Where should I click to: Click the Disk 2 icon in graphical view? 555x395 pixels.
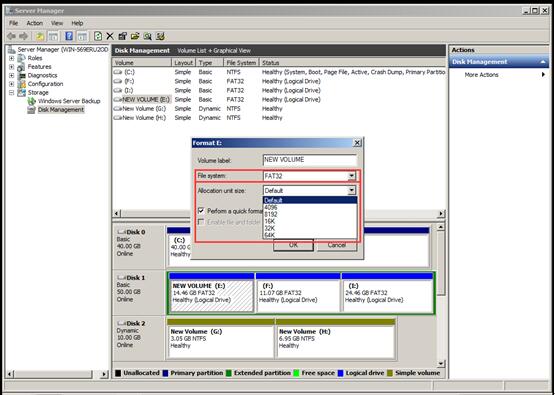point(121,324)
